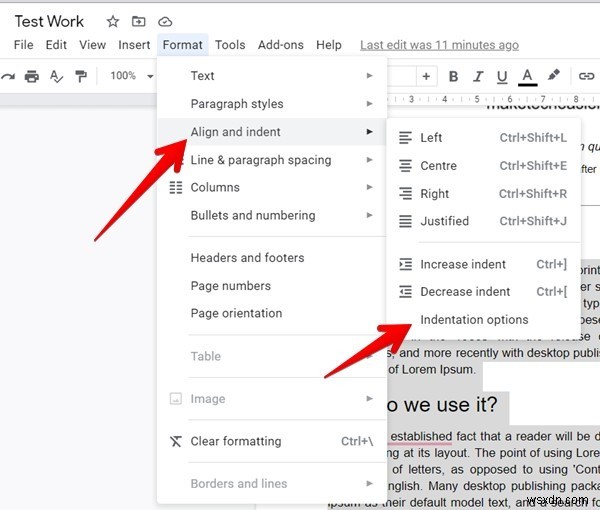Print the document with the printer icon

click(32, 77)
